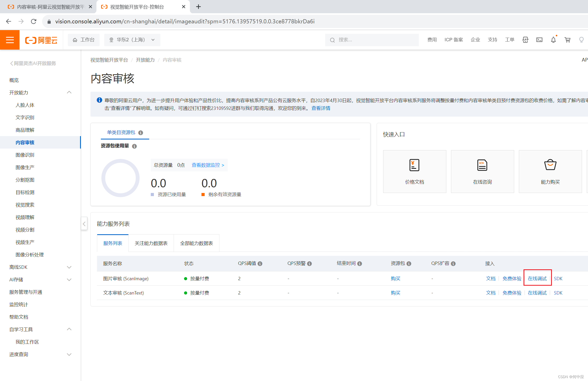
Task: Click info icon beside 资源包使用量
Action: [134, 146]
